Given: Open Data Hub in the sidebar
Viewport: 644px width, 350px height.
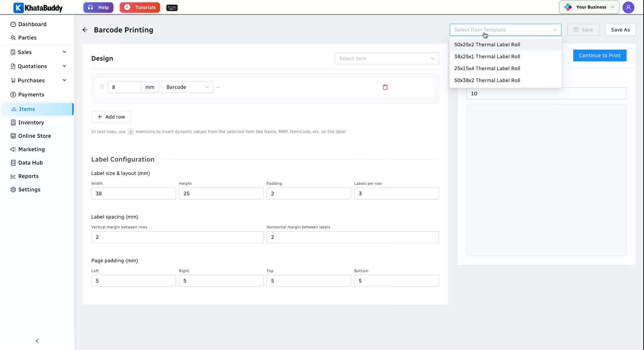Looking at the screenshot, I should point(37,163).
